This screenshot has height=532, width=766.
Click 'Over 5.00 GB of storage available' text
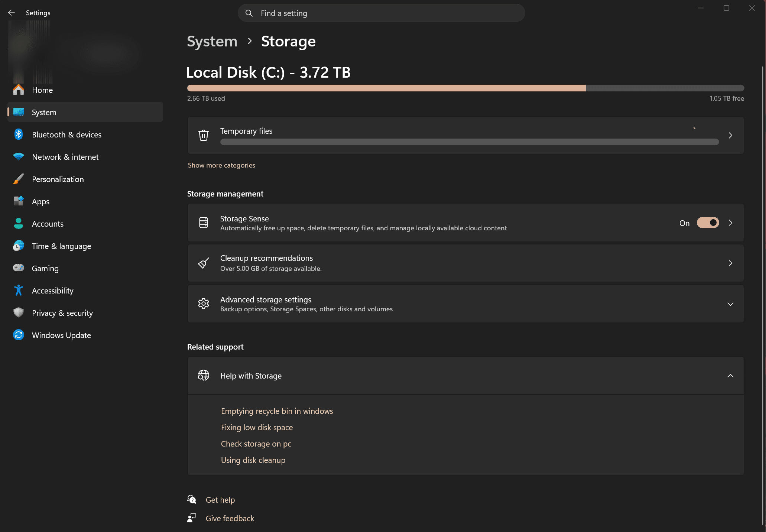coord(271,269)
